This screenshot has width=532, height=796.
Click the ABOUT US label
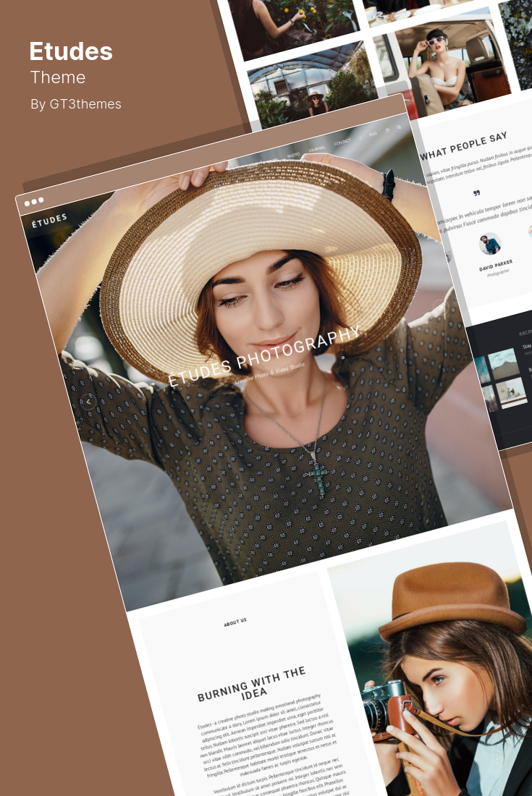point(235,622)
